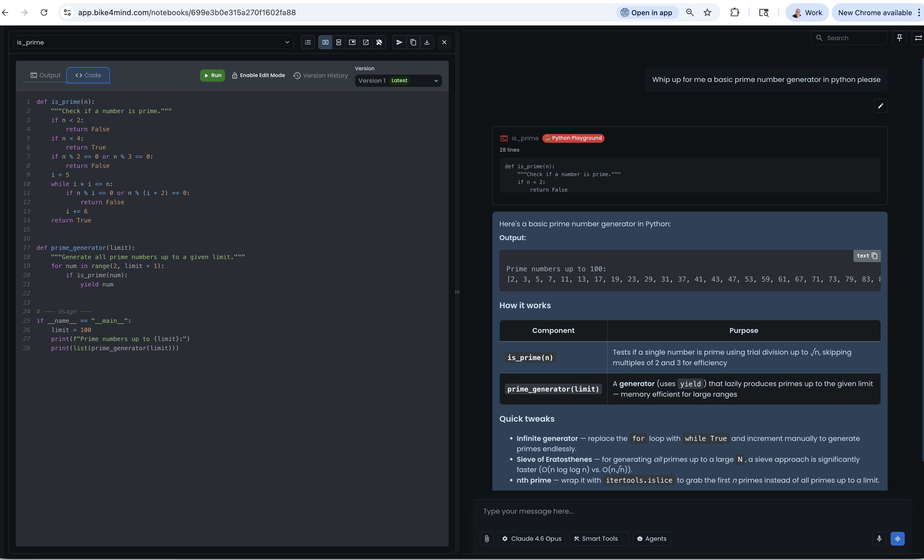Expand the is_prime notebook name dropdown
924x560 pixels.
287,42
